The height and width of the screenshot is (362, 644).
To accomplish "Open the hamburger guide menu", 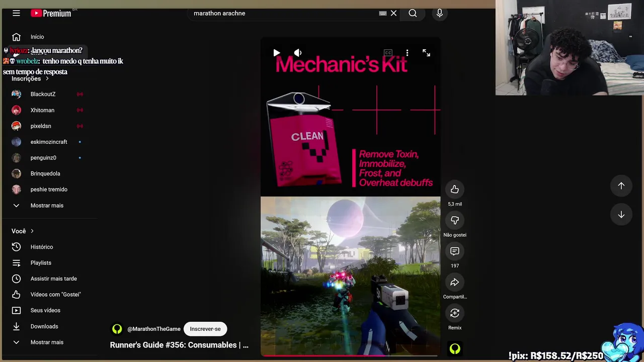I will coord(16,13).
